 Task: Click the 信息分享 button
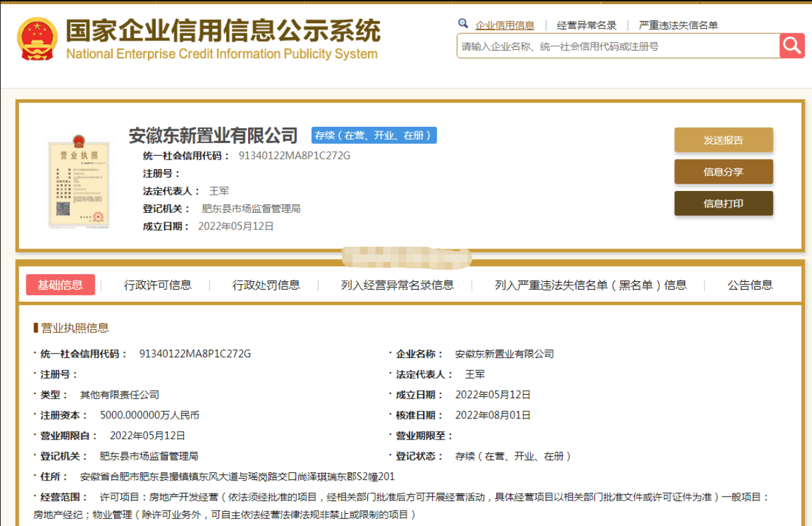tap(723, 172)
